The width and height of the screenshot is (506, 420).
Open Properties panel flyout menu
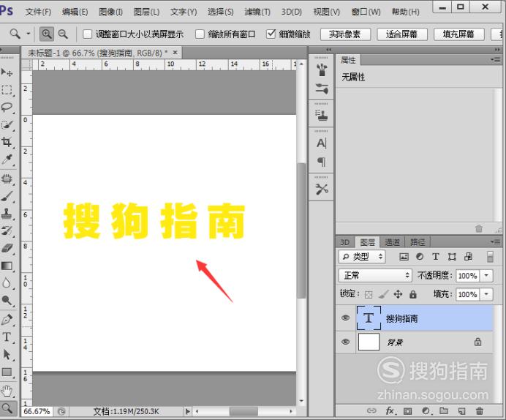[x=496, y=60]
